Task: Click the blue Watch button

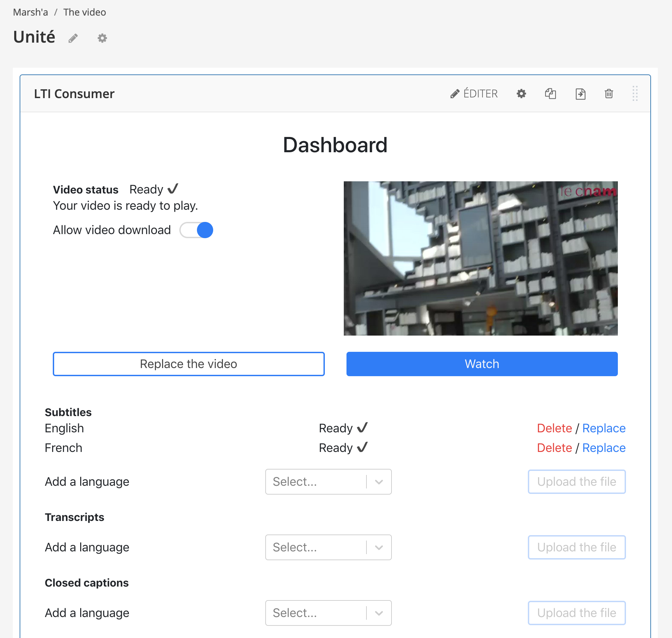Action: coord(481,364)
